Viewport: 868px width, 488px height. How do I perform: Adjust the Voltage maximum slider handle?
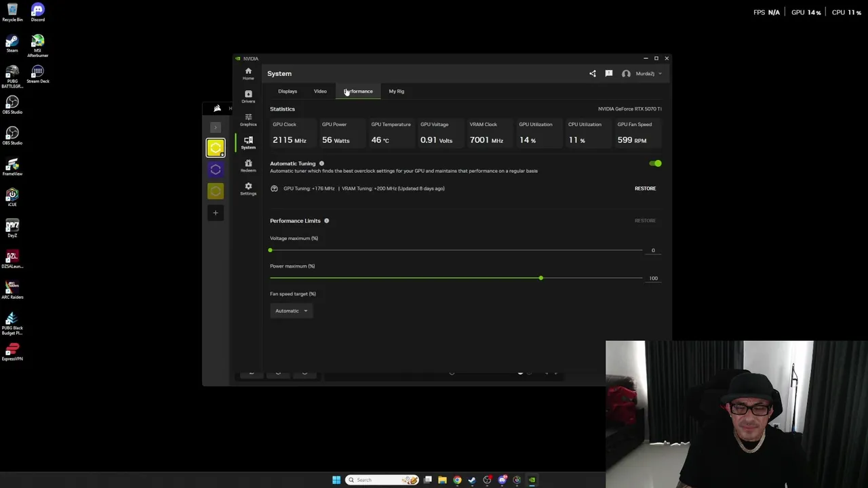tap(270, 250)
